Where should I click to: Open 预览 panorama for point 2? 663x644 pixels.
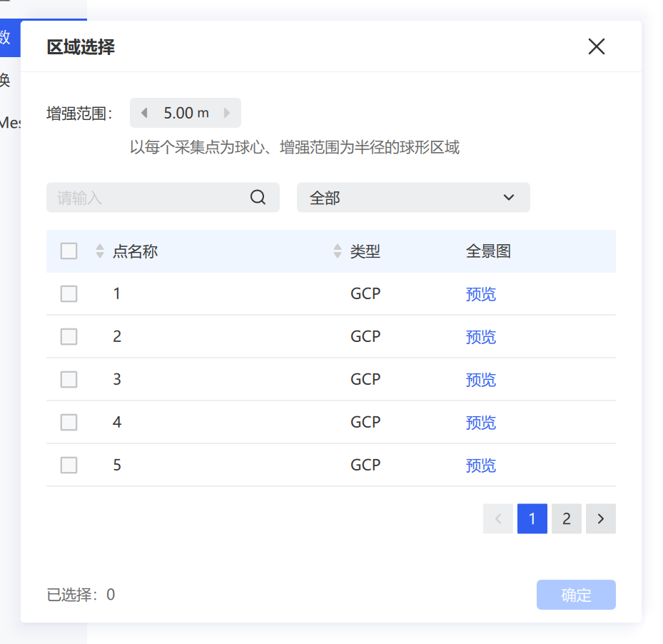(x=481, y=337)
